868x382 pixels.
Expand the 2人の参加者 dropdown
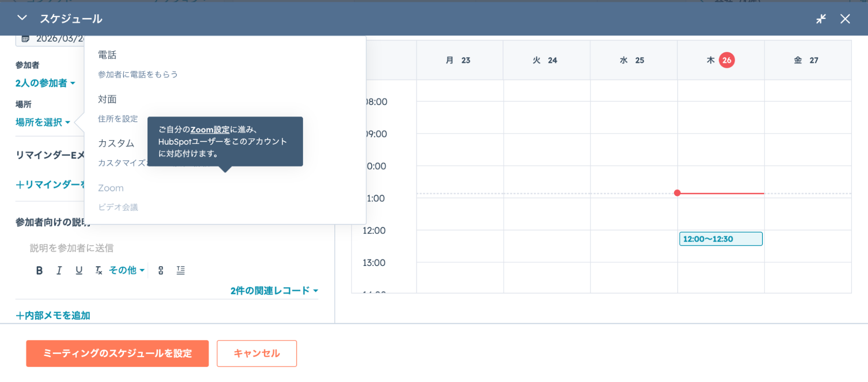pos(45,83)
